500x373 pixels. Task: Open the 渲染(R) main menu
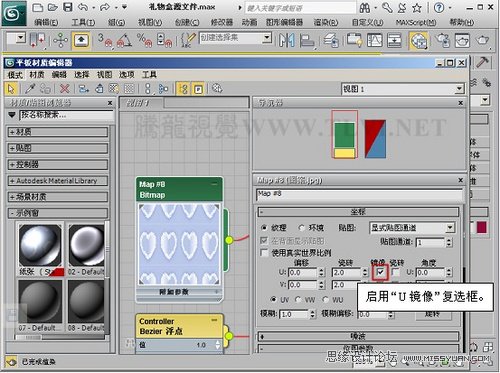[326, 22]
